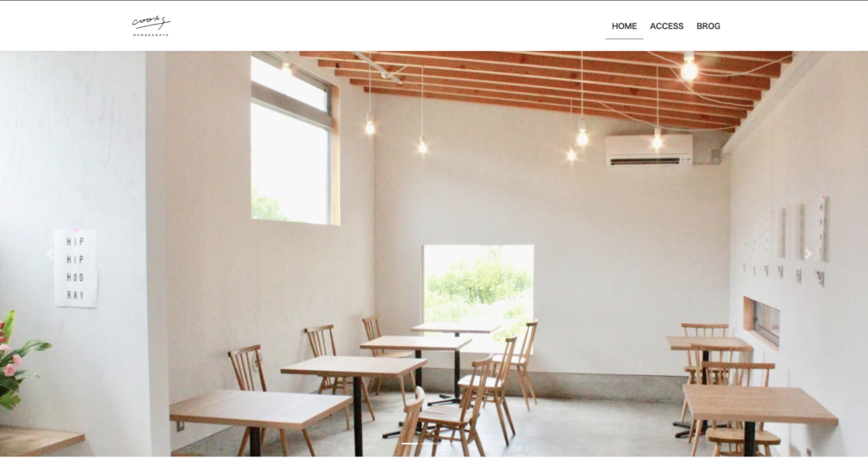Open the BROG page

click(x=708, y=26)
